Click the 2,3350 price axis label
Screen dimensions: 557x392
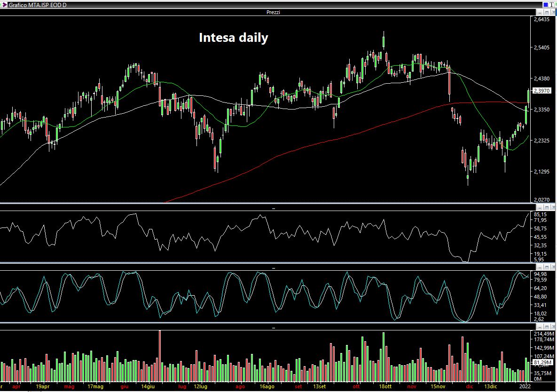[x=542, y=110]
